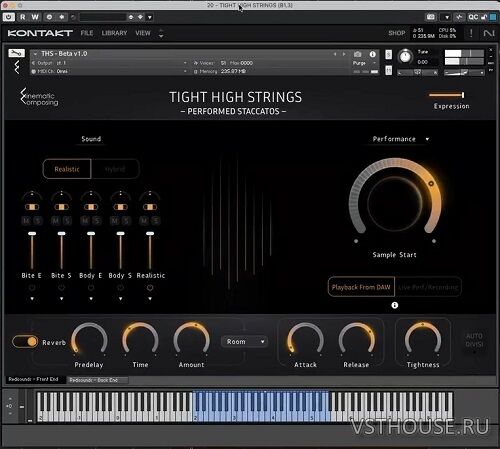This screenshot has height=449, width=500.
Task: Open the Performance dropdown
Action: (x=401, y=139)
